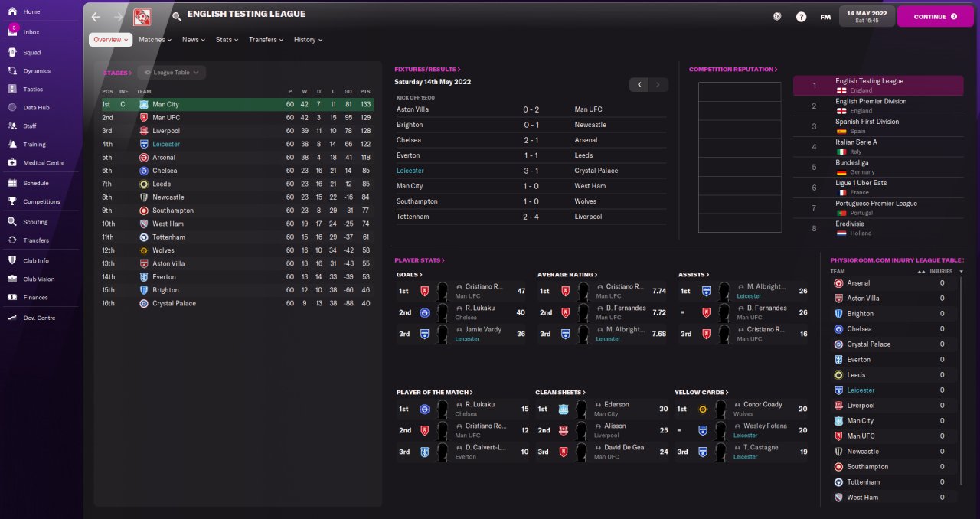Image resolution: width=980 pixels, height=519 pixels.
Task: Open the Fixtures/Results header link
Action: (x=427, y=70)
